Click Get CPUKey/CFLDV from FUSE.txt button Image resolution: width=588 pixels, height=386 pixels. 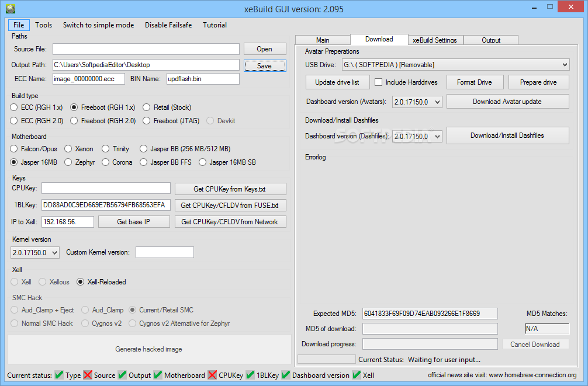pyautogui.click(x=230, y=206)
